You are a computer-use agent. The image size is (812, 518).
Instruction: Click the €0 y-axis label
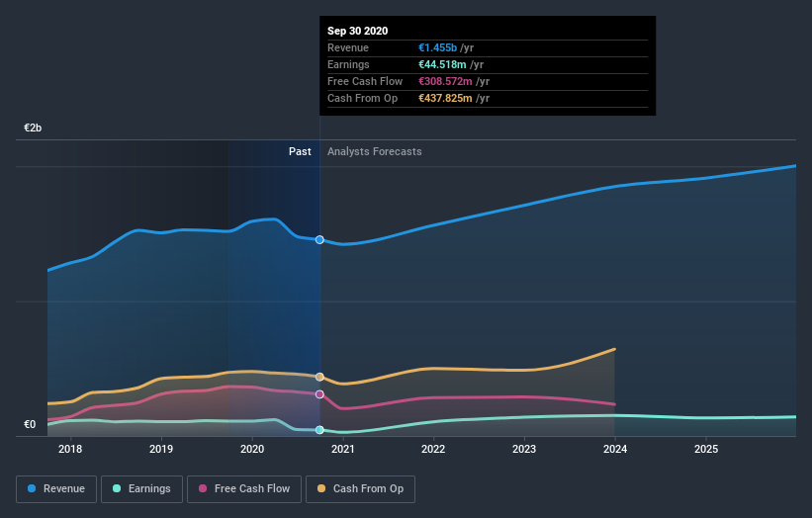(30, 424)
